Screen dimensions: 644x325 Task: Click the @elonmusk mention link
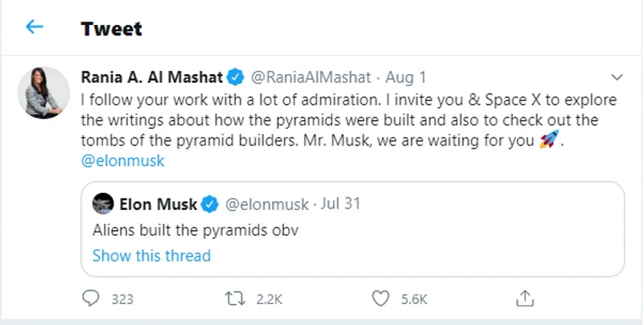[x=123, y=160]
